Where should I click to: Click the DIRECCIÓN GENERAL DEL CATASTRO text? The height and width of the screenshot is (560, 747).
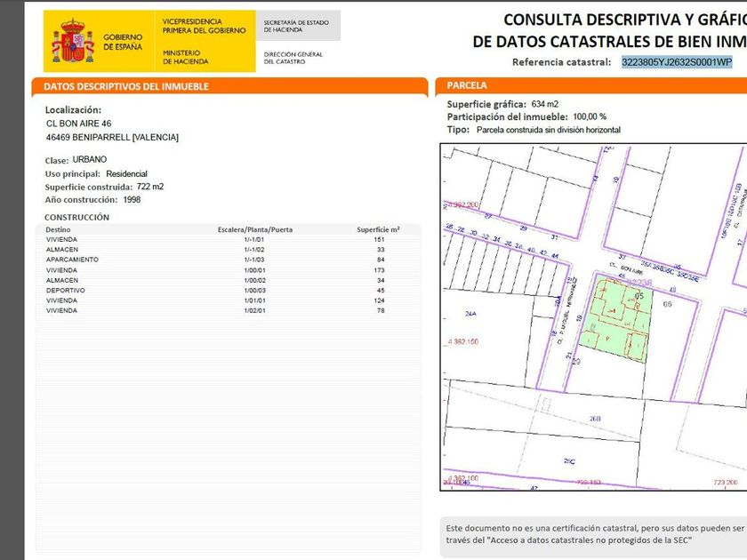(x=293, y=58)
